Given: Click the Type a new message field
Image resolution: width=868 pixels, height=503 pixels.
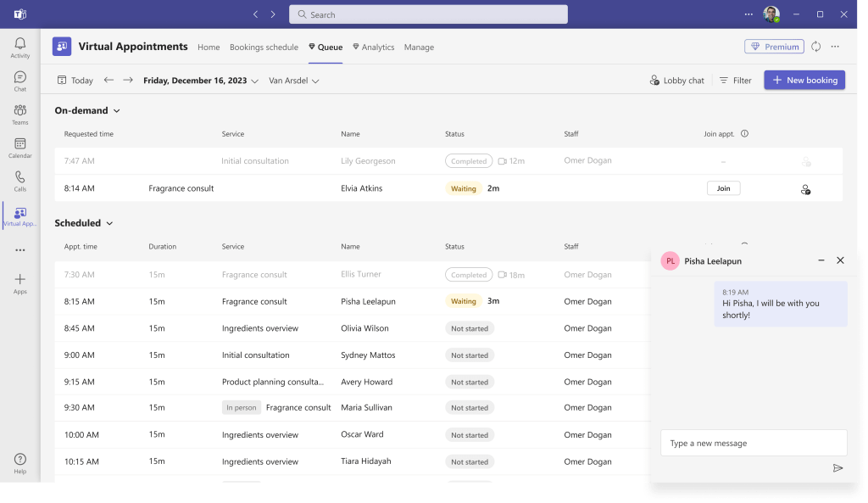Looking at the screenshot, I should (753, 443).
